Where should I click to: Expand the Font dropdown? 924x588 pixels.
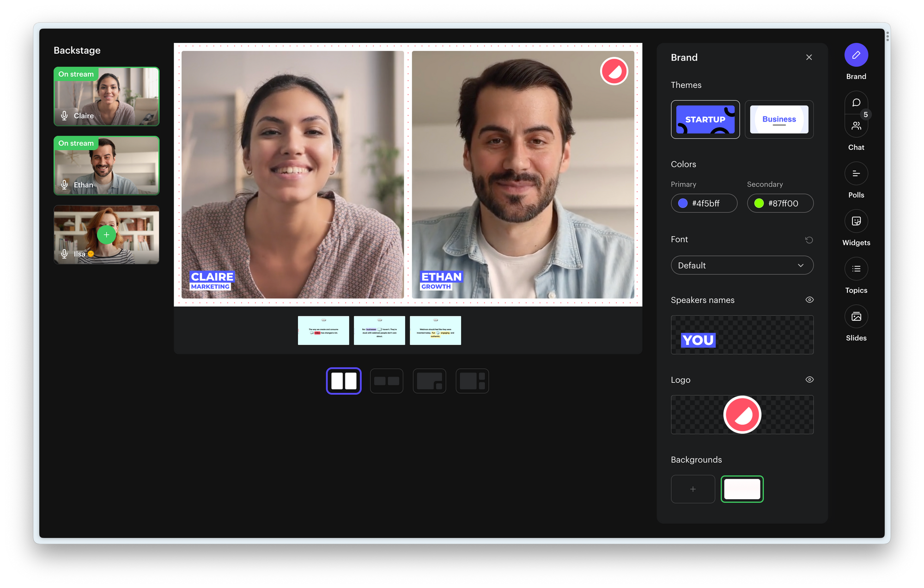click(741, 265)
